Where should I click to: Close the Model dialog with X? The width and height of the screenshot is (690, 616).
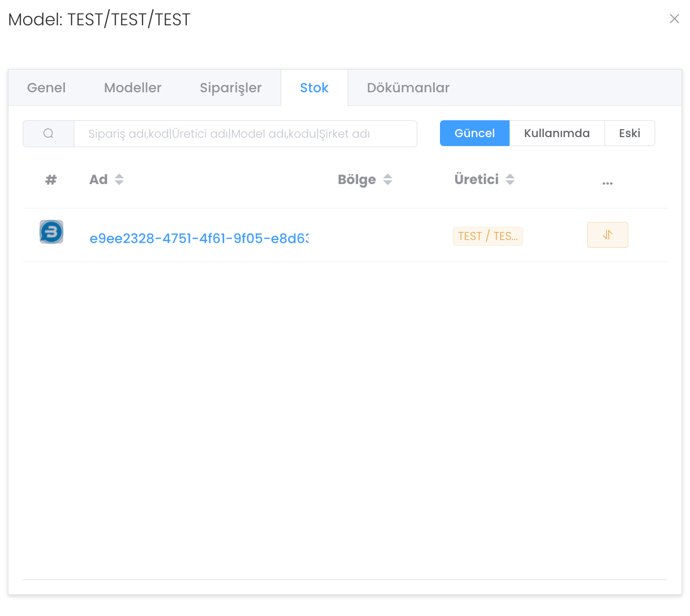(x=674, y=19)
